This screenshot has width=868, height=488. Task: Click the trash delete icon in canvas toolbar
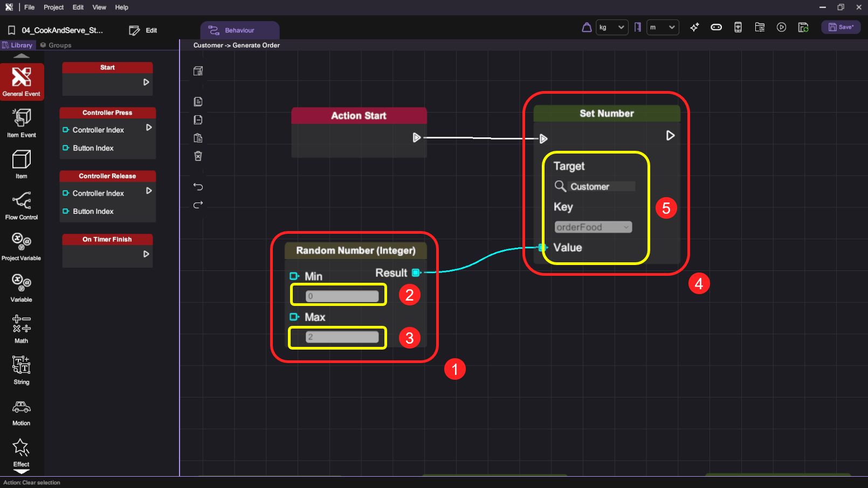click(198, 156)
